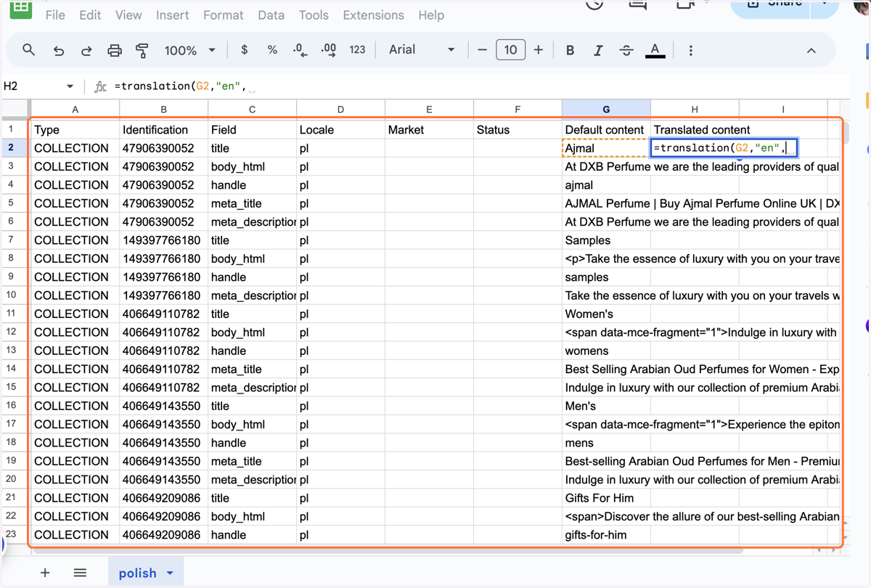The width and height of the screenshot is (871, 588).
Task: Open the File menu
Action: (x=55, y=15)
